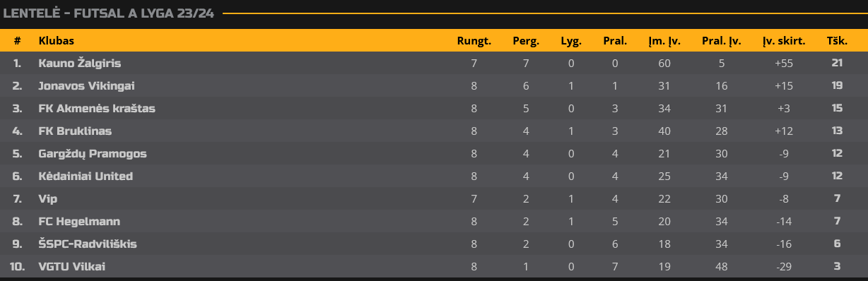
Task: Open the Kauno Žalgiris club link
Action: click(x=80, y=63)
